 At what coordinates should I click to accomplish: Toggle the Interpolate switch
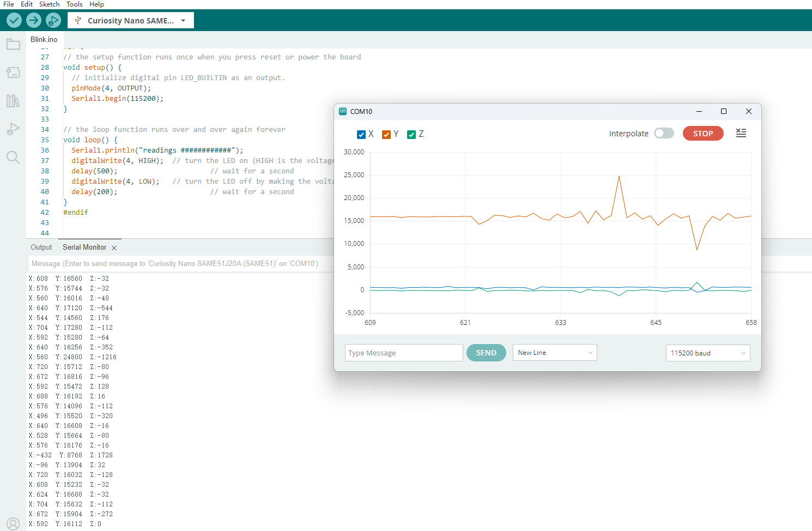click(x=664, y=133)
